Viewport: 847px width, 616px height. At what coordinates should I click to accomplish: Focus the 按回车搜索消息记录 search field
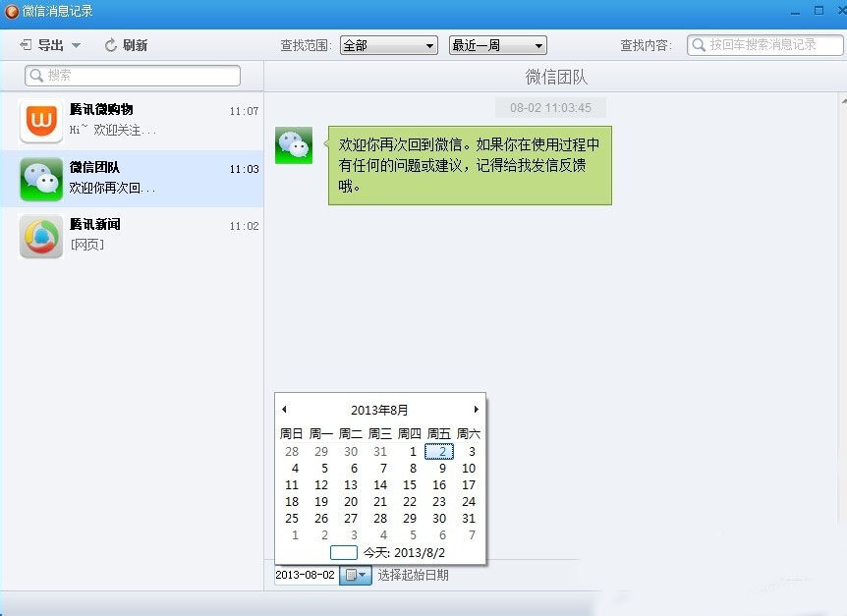764,45
